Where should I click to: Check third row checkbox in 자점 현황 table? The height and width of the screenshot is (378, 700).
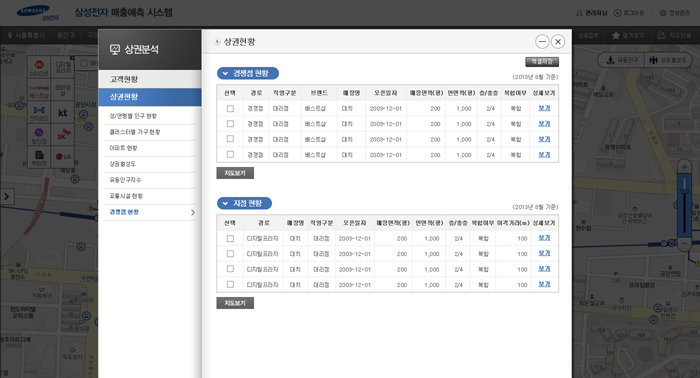230,269
